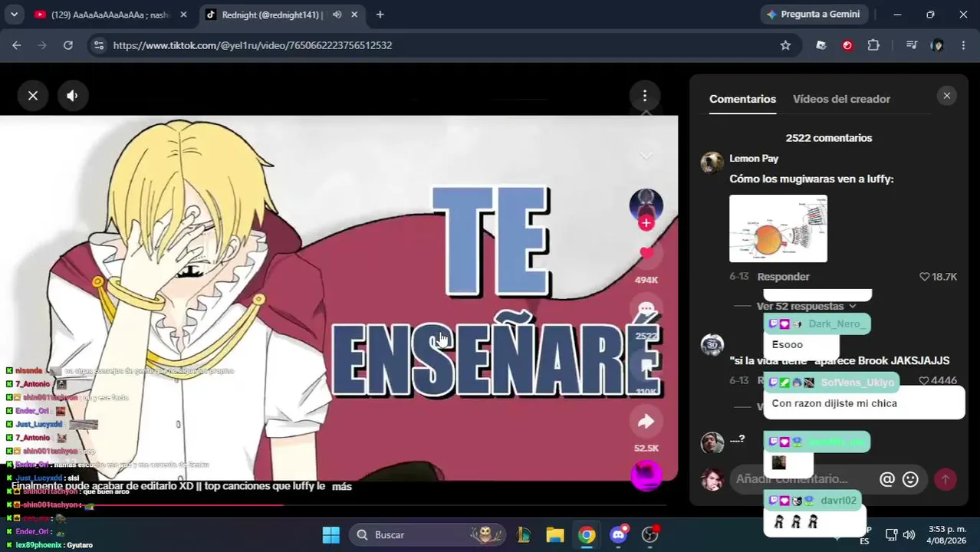View site information icon in address bar
Screen dimensions: 980x552
point(98,45)
